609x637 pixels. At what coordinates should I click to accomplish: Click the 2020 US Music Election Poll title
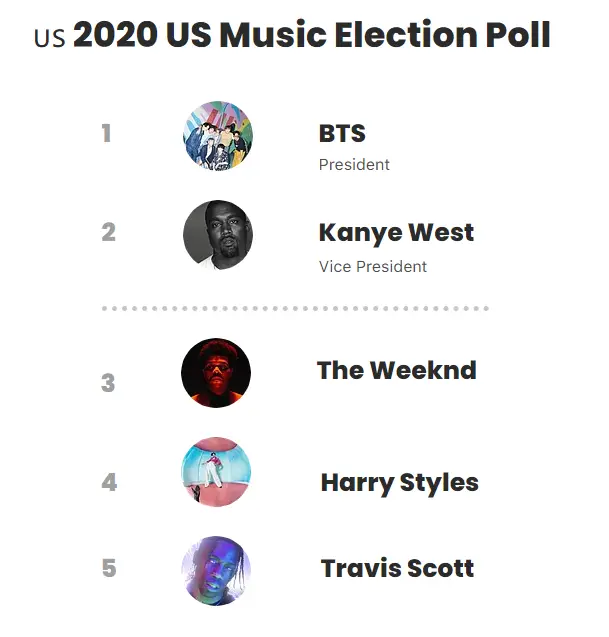click(x=312, y=35)
